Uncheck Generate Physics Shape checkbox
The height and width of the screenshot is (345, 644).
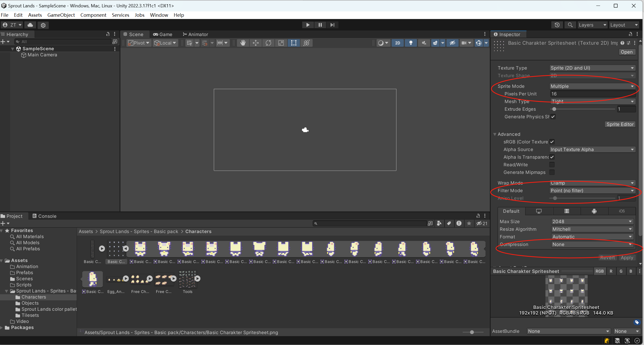coord(553,117)
